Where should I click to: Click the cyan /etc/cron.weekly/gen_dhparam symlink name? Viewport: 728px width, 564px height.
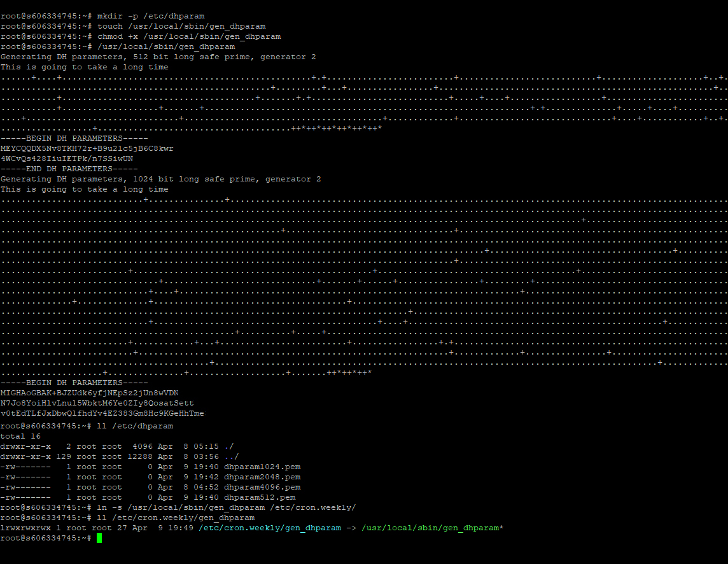pos(272,528)
